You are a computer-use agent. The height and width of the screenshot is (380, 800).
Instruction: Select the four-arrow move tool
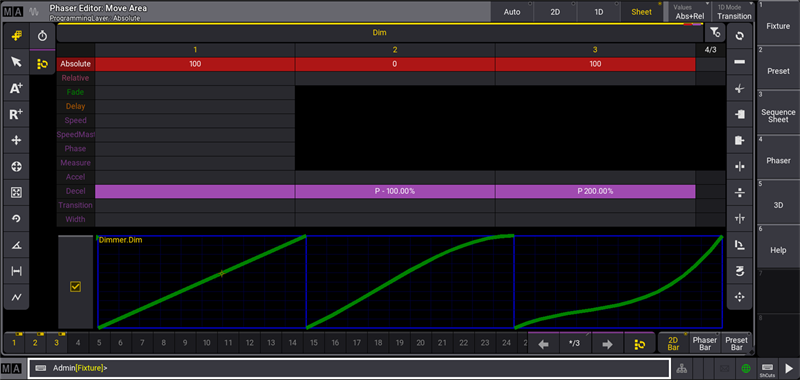(x=16, y=140)
